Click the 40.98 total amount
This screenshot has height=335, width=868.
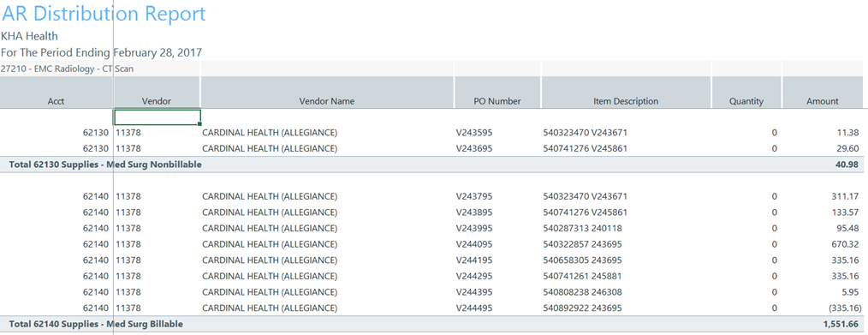coord(847,165)
